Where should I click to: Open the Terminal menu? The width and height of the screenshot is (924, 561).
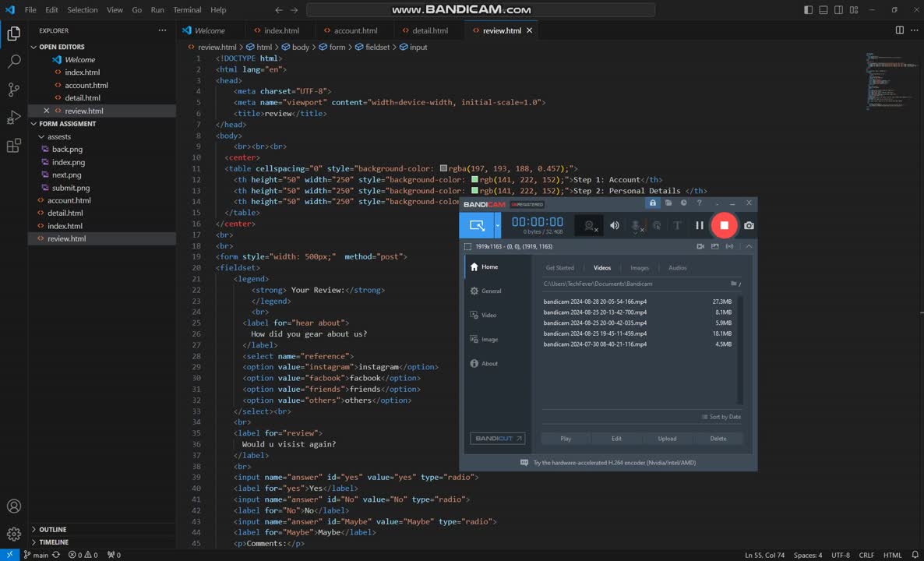coord(187,10)
